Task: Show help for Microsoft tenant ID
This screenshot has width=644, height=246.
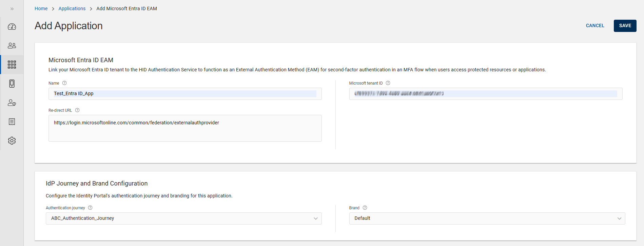Action: tap(388, 83)
